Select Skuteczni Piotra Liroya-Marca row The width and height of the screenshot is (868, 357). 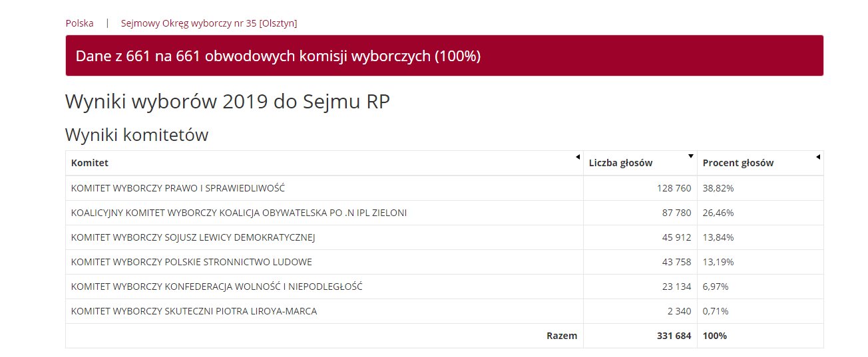pos(444,311)
